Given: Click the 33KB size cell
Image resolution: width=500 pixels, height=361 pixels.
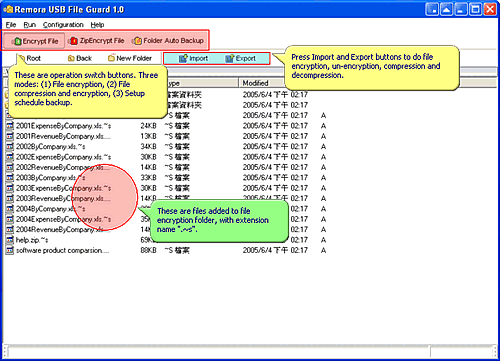Looking at the screenshot, I should point(148,178).
